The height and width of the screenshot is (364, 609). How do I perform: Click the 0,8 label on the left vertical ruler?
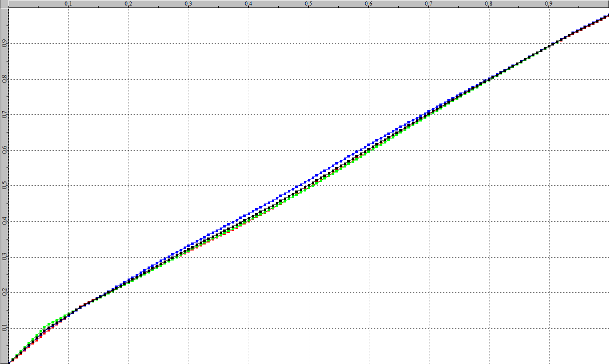coord(4,79)
